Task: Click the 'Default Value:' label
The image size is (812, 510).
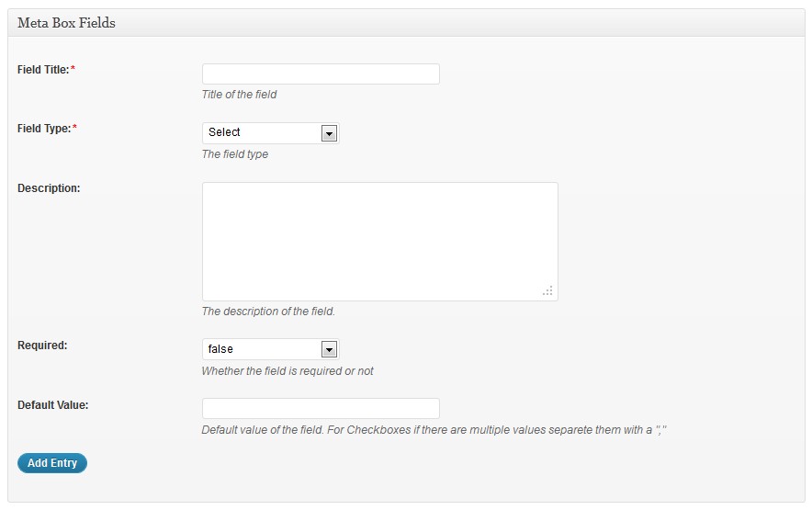Action: 53,405
